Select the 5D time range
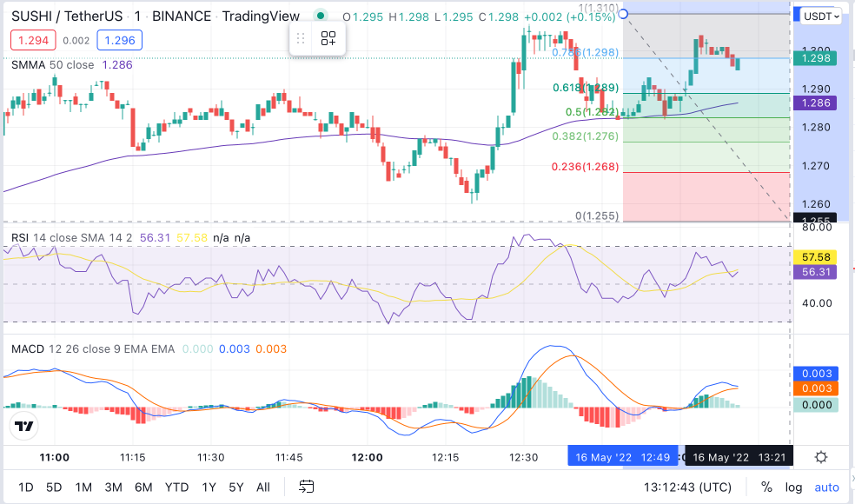855x504 pixels. (54, 487)
